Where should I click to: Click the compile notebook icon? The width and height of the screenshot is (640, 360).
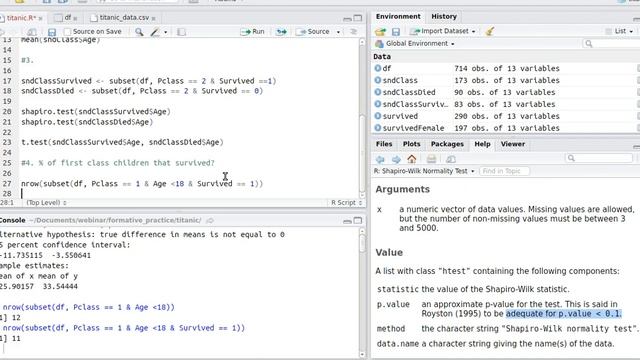click(181, 31)
